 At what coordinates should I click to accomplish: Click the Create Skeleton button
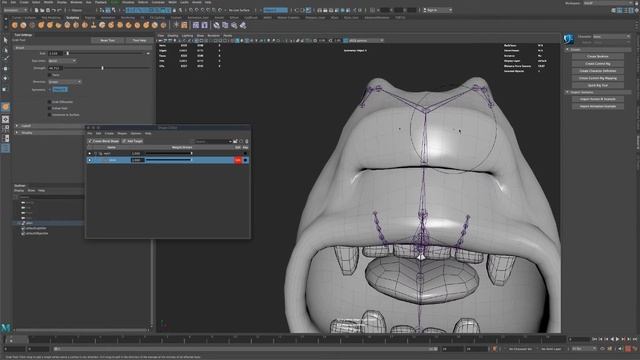(x=598, y=56)
